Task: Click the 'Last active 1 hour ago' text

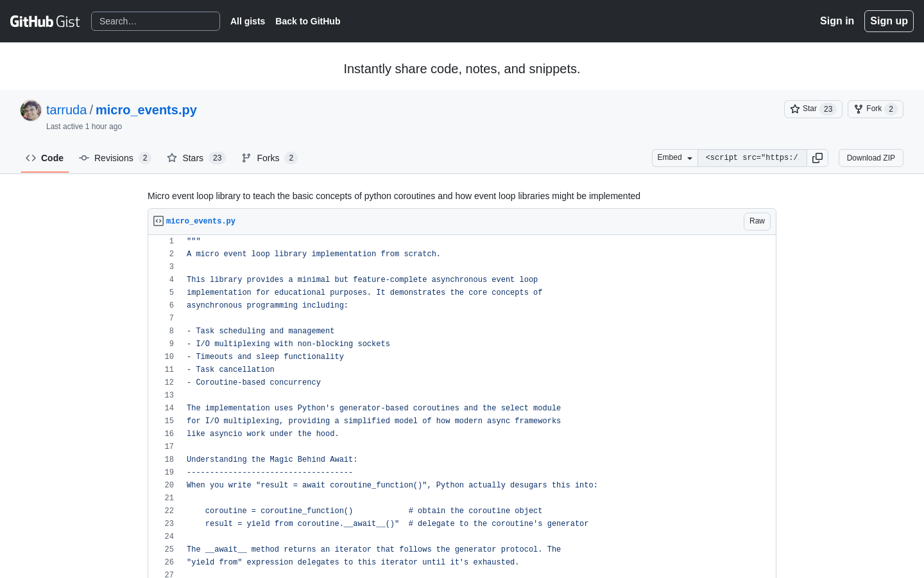Action: [84, 127]
